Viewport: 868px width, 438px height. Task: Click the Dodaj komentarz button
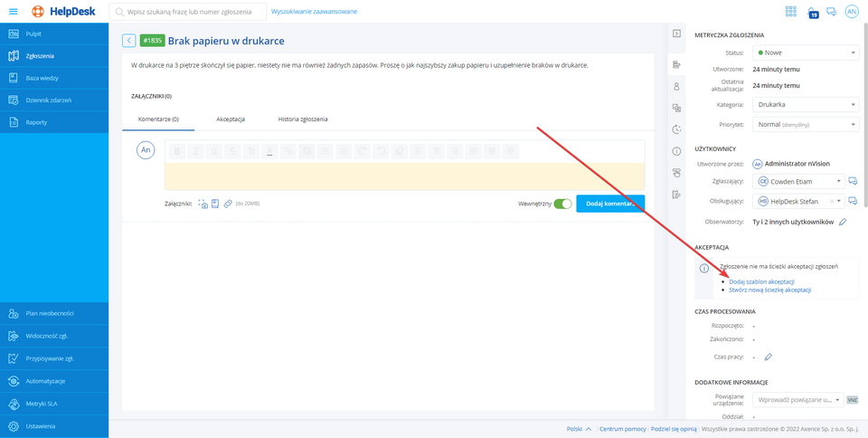pos(609,204)
